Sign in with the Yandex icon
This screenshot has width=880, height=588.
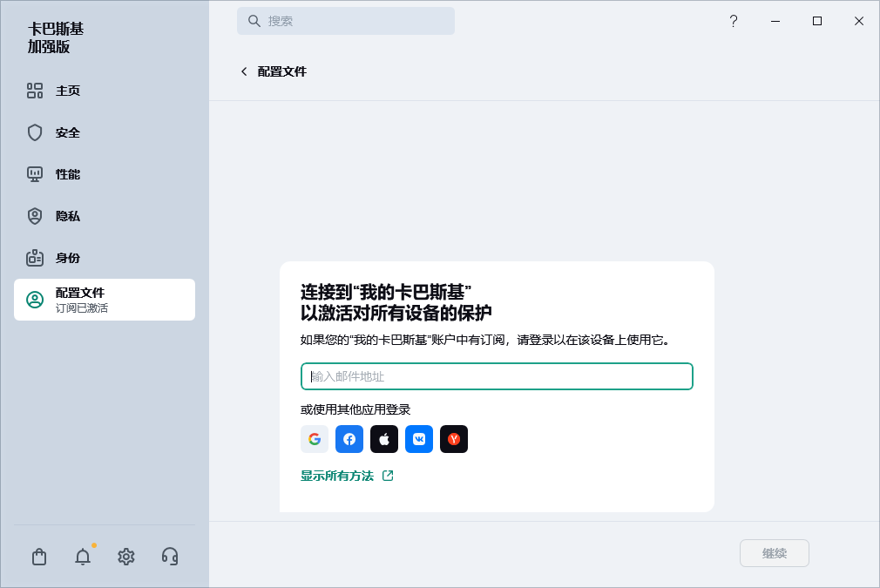pyautogui.click(x=454, y=439)
